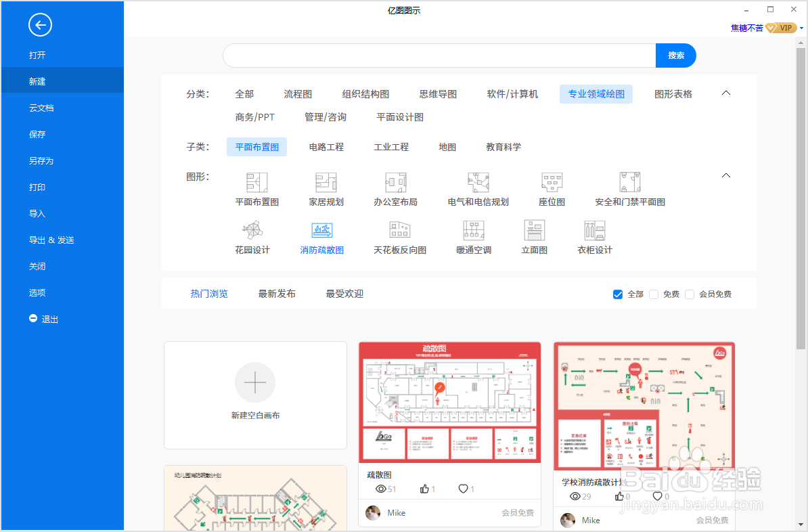Click Mike's avatar on 学校消防疏散计划 card

coord(567,520)
